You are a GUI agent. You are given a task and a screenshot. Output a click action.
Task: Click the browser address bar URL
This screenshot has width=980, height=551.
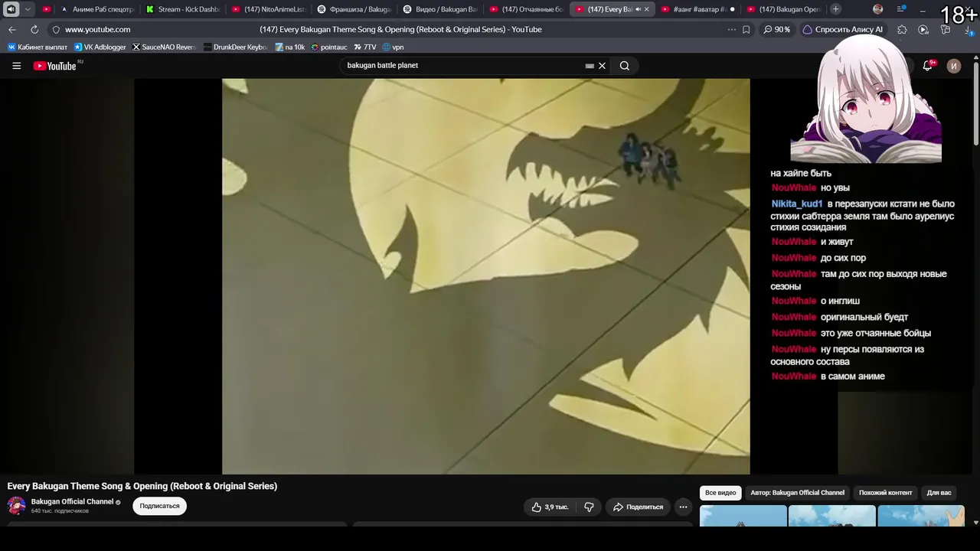[98, 30]
